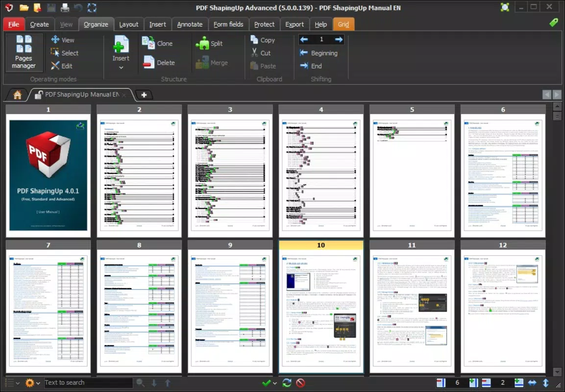
Task: Click the printer icon in the title bar
Action: [x=65, y=7]
